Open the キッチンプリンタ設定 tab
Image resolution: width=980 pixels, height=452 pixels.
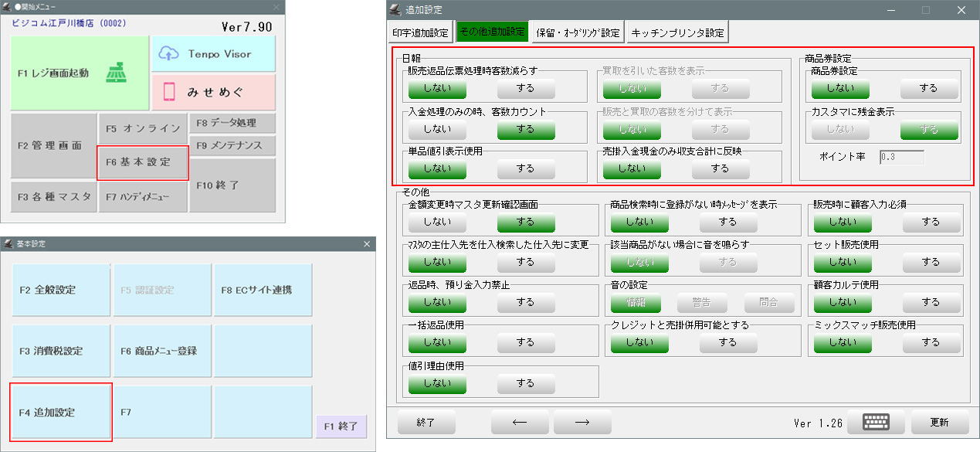click(677, 32)
